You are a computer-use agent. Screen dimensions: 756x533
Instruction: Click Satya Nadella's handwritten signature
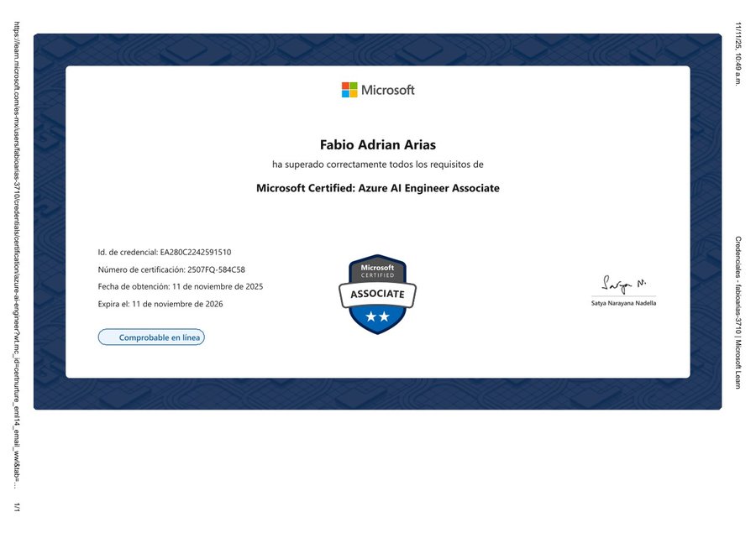pyautogui.click(x=623, y=284)
